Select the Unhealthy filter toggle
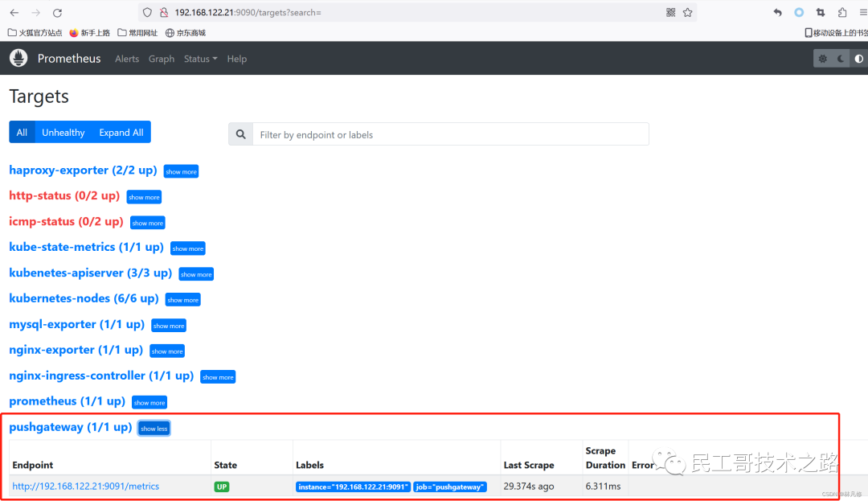This screenshot has height=501, width=868. click(x=63, y=132)
